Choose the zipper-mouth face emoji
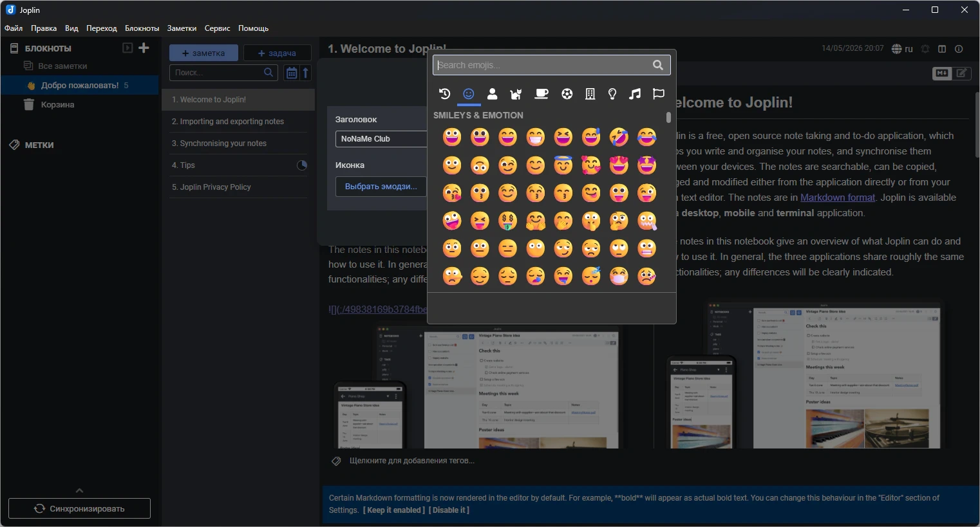Viewport: 980px width, 527px height. point(646,221)
